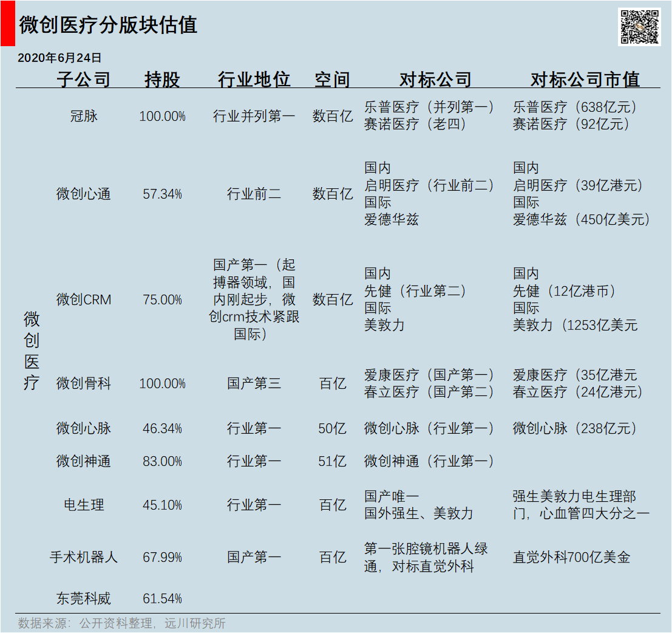This screenshot has height=633, width=672.
Task: Click the "75.00%" shareholding value
Action: click(x=162, y=299)
